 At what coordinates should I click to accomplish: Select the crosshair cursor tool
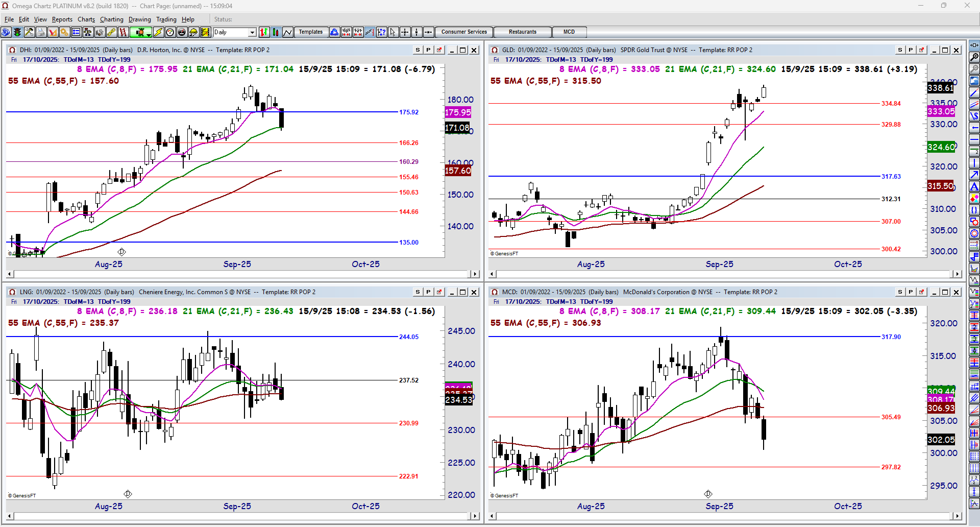click(405, 32)
